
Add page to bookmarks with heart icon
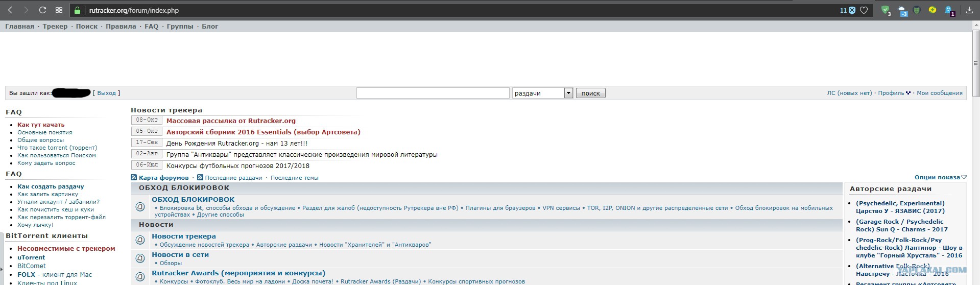(x=864, y=10)
